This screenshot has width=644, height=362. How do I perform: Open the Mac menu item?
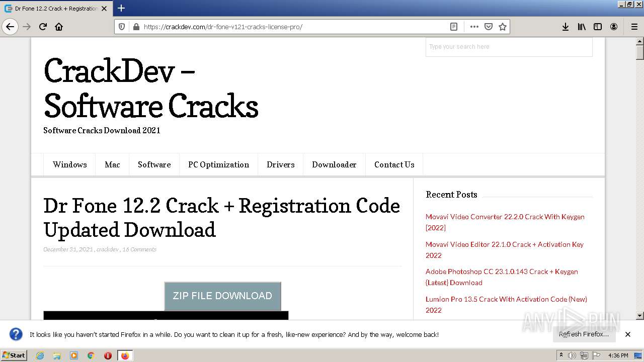[x=112, y=164]
